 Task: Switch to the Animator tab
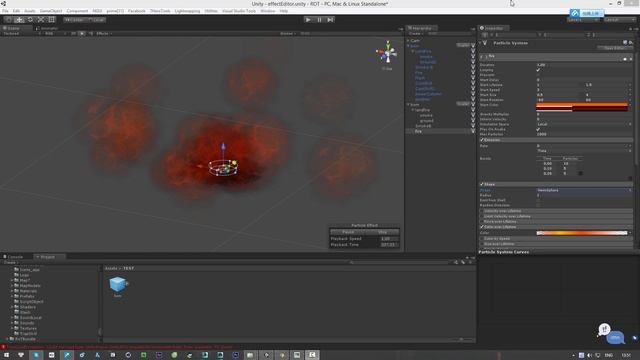[x=48, y=28]
